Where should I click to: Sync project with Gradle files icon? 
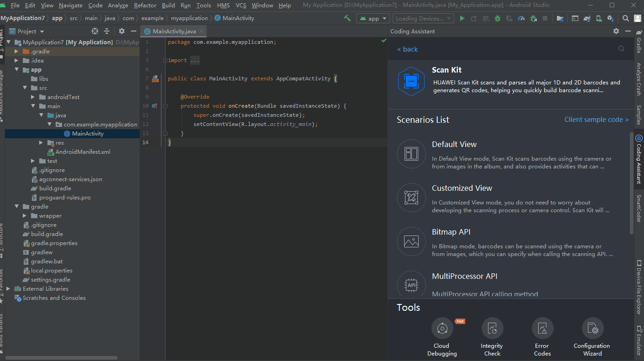pos(587,18)
